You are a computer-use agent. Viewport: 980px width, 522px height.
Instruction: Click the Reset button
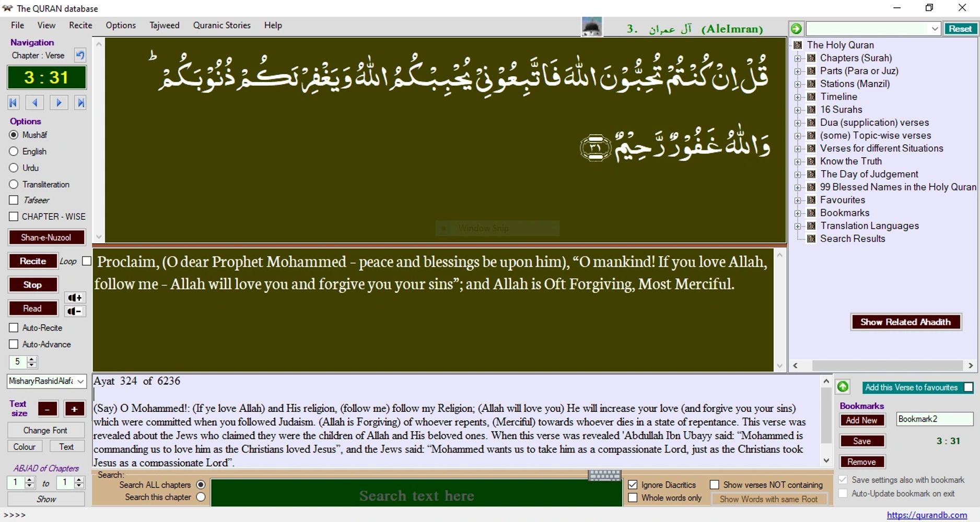pos(960,29)
